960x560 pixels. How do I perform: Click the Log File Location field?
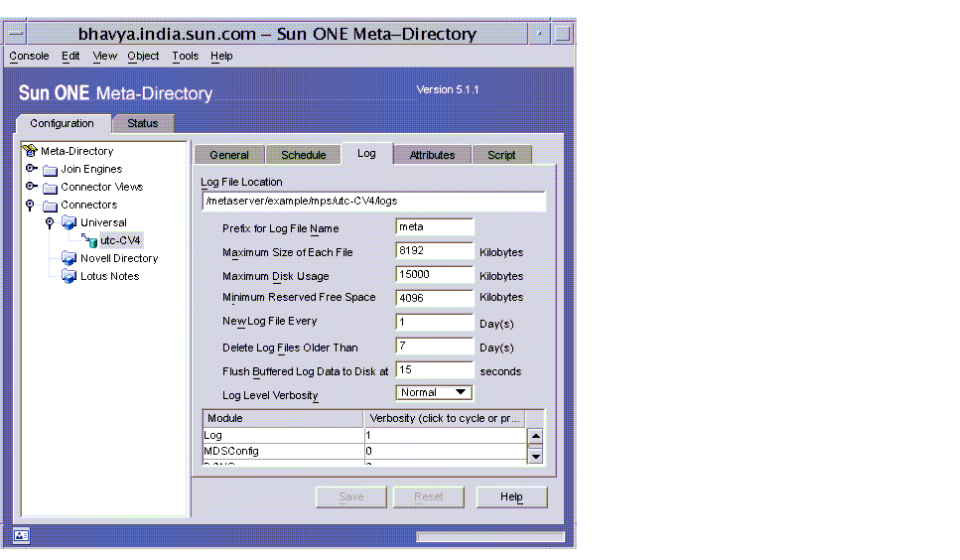pos(373,201)
